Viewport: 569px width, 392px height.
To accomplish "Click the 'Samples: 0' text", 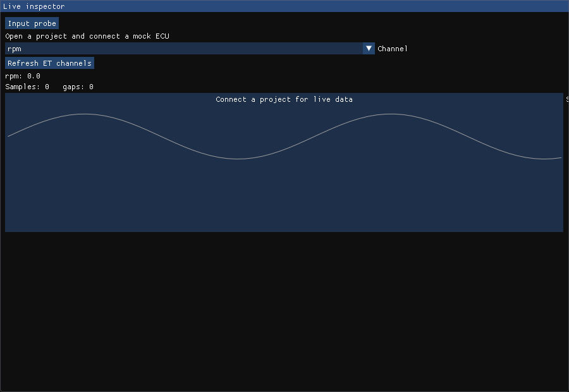I will (27, 87).
